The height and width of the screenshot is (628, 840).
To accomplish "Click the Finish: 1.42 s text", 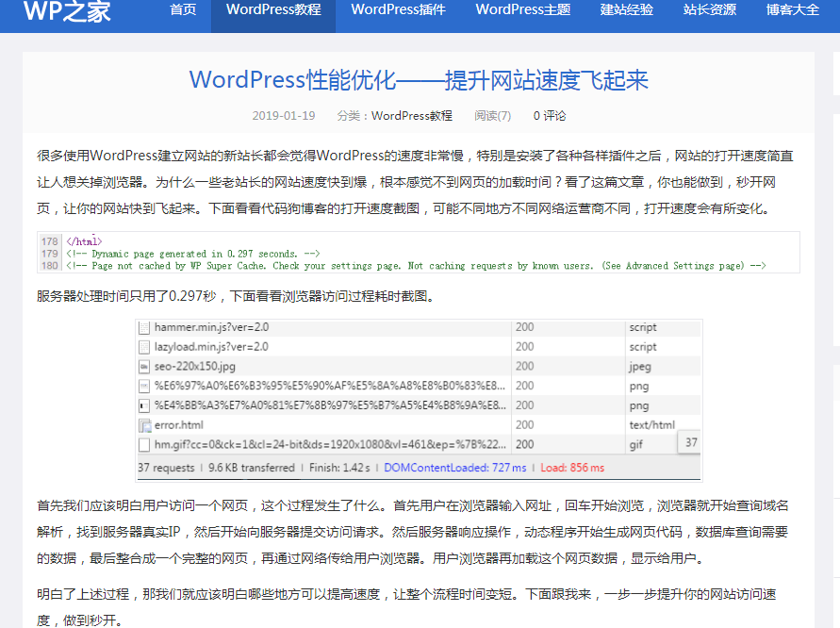I will tap(339, 468).
